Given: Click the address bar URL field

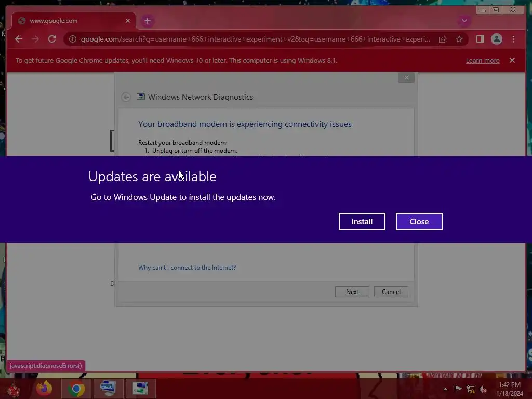Looking at the screenshot, I should click(x=255, y=39).
